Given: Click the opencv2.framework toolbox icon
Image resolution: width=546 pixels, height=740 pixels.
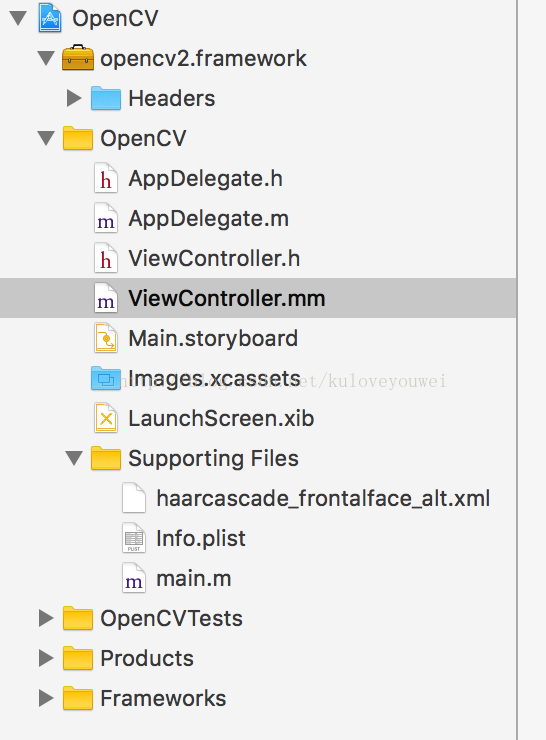Looking at the screenshot, I should [78, 58].
